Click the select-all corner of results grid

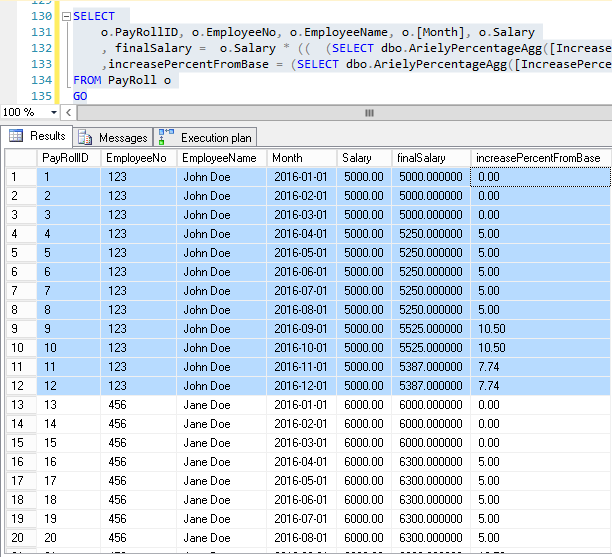point(19,158)
